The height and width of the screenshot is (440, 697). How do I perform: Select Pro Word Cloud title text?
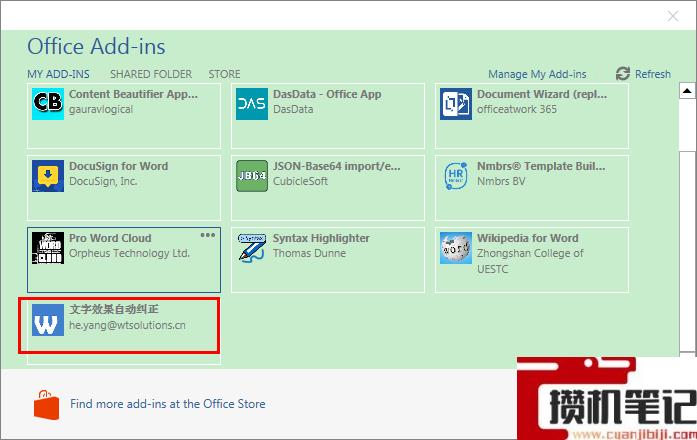[110, 238]
